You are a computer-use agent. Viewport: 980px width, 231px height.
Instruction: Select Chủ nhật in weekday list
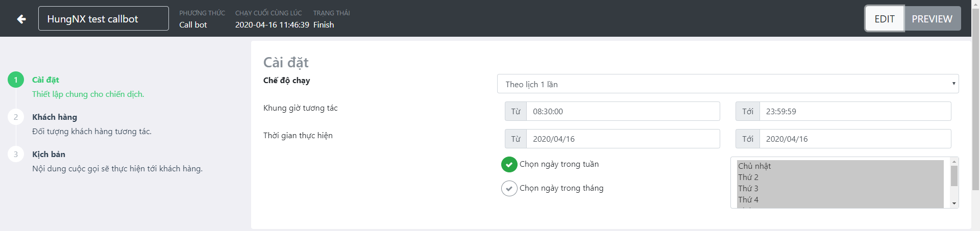[x=754, y=166]
